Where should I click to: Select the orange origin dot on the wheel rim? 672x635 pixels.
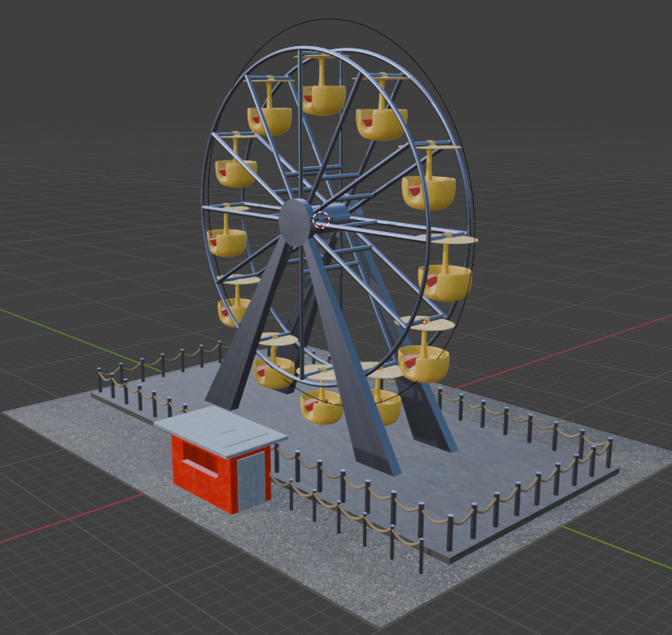coord(424,322)
